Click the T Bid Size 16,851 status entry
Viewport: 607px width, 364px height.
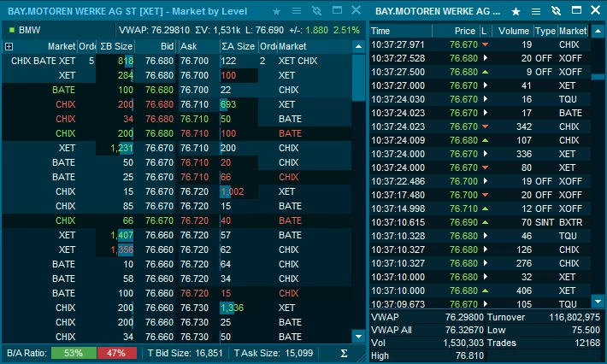[x=185, y=353]
